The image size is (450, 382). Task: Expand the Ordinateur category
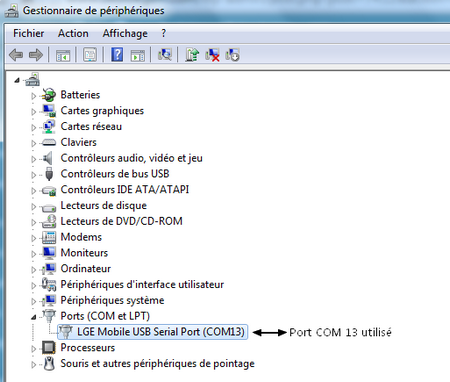coord(34,269)
